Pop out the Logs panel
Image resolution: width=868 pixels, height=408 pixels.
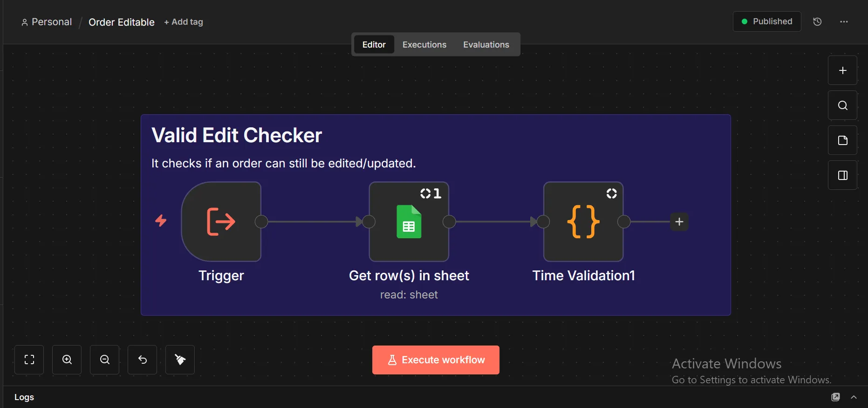836,397
